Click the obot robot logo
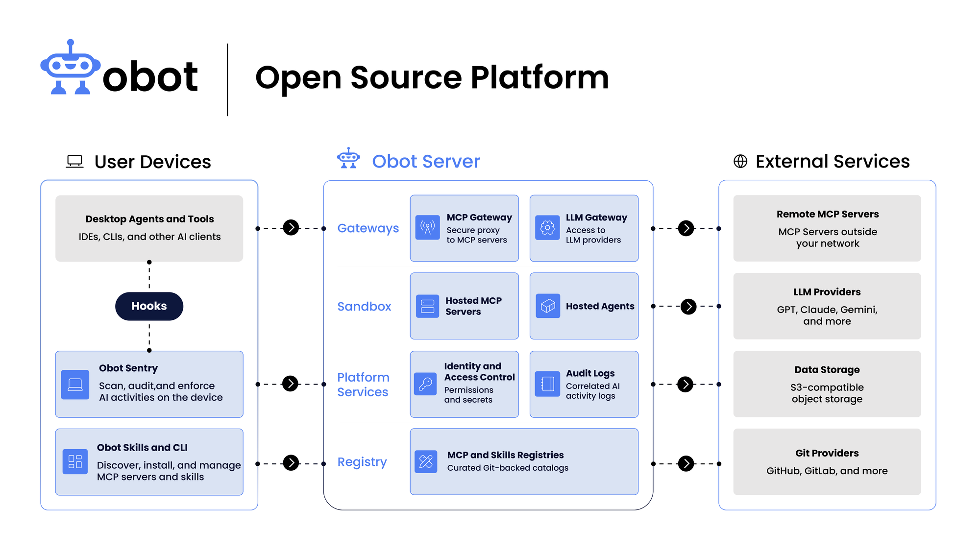980x554 pixels. tap(71, 67)
